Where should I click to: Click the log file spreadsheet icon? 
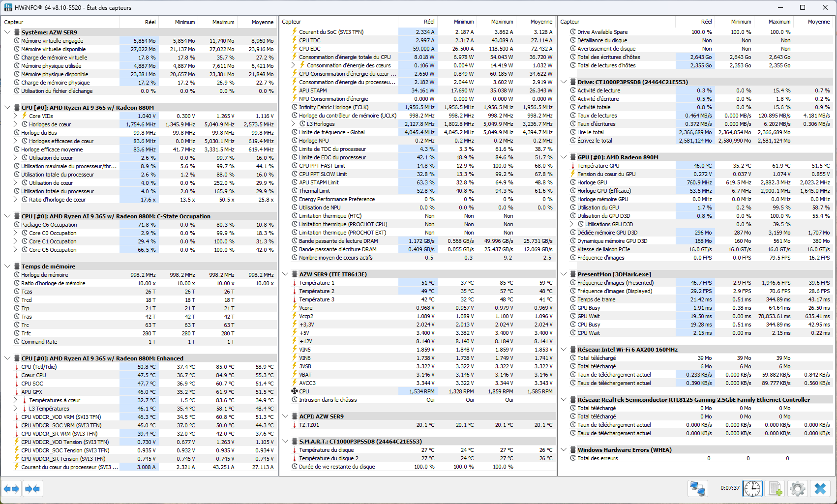point(775,489)
